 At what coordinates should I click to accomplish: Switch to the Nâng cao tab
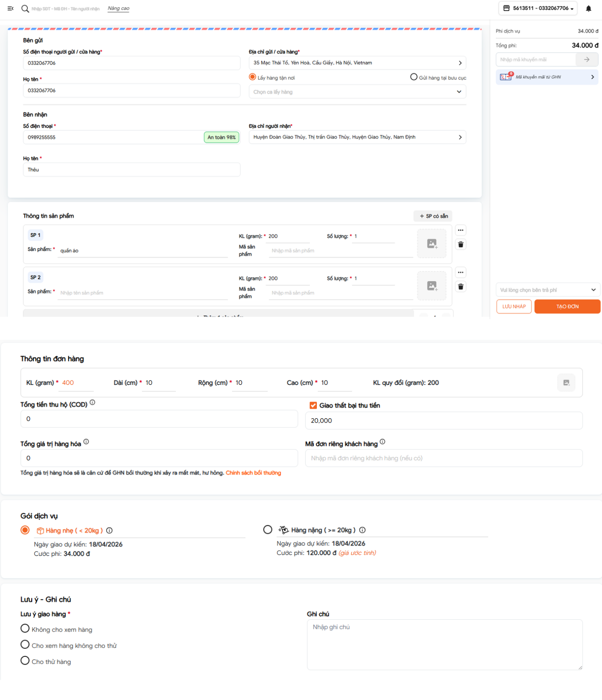[x=119, y=8]
